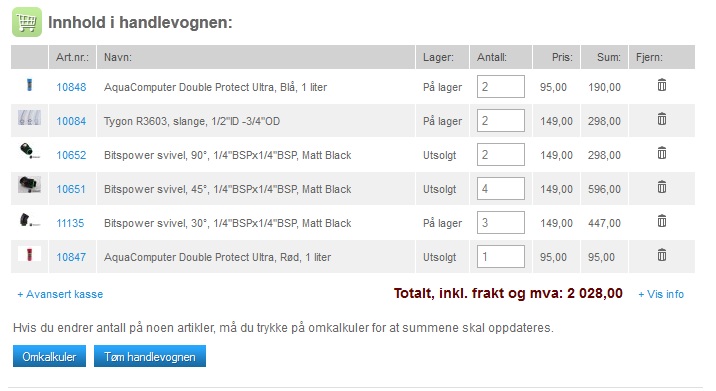Click quantity box for Tygon R3603
The width and height of the screenshot is (716, 391).
501,121
